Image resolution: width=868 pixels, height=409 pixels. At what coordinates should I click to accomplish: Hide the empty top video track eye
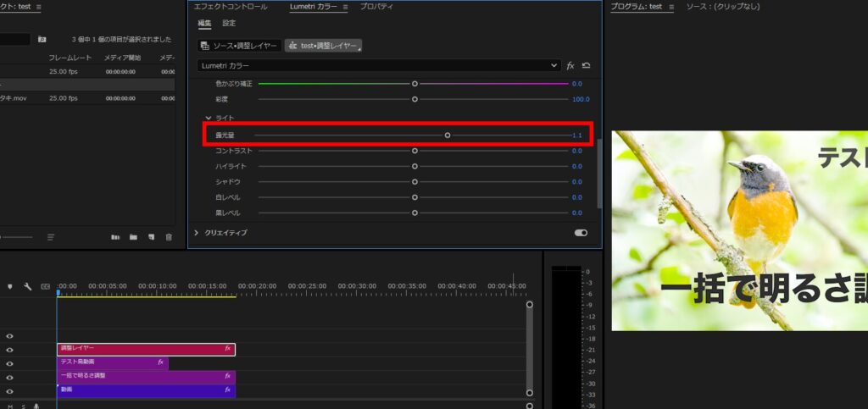[10, 336]
